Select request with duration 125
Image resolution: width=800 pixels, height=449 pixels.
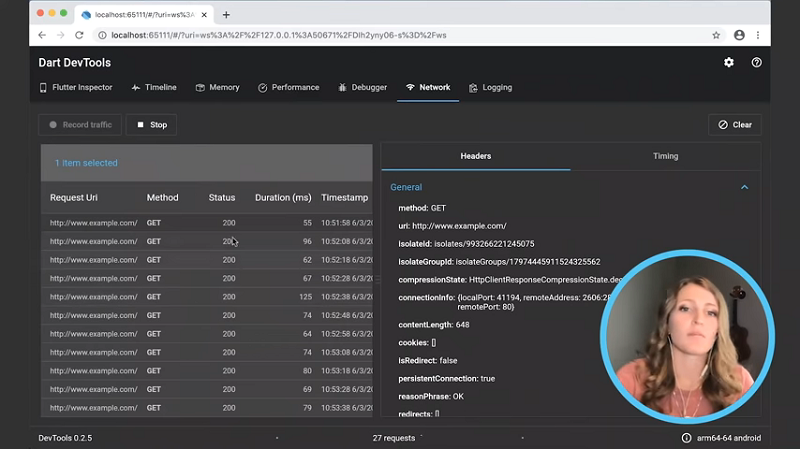[207, 296]
